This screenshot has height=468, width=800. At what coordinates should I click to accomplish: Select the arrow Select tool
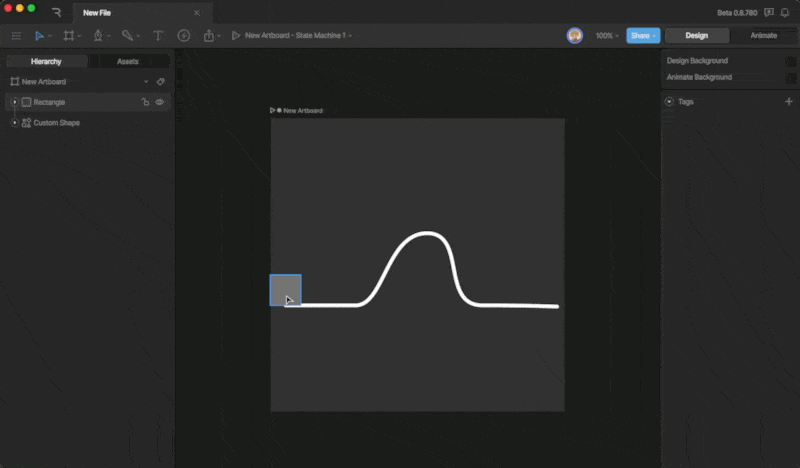click(40, 35)
